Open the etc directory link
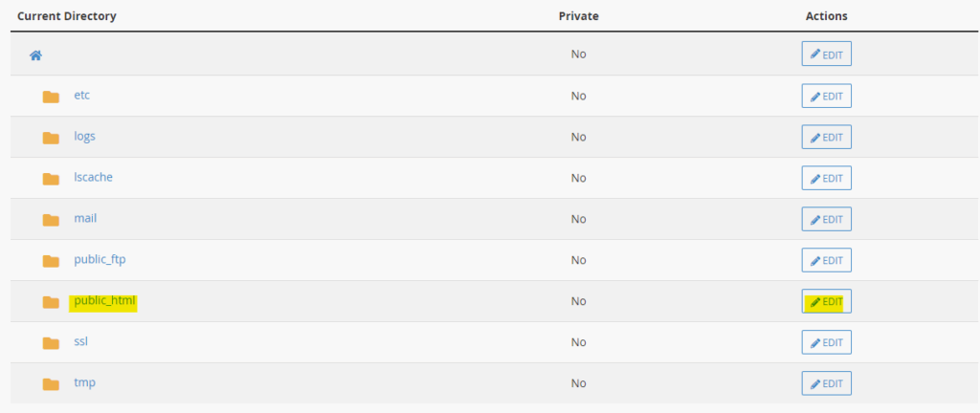980x413 pixels. pyautogui.click(x=82, y=96)
